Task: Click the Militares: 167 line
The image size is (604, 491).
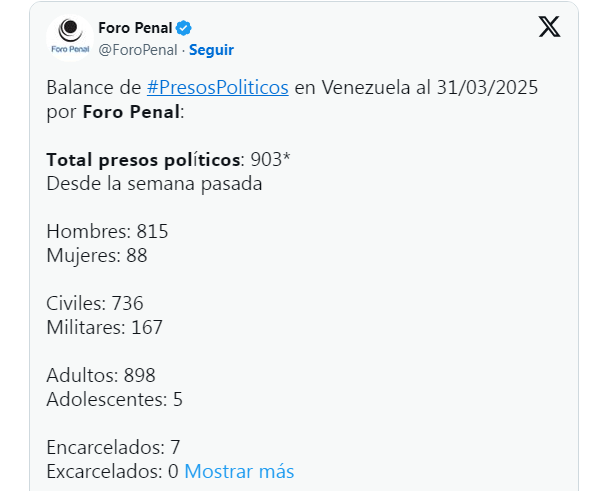Action: [104, 327]
